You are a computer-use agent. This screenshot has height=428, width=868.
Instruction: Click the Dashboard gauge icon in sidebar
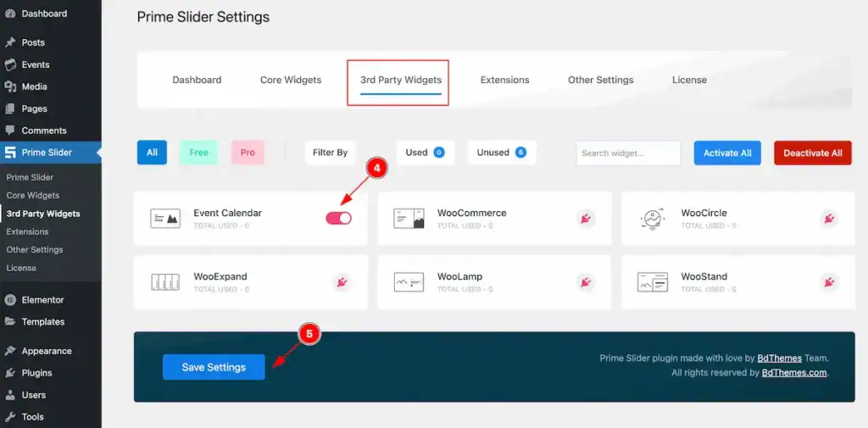click(10, 14)
